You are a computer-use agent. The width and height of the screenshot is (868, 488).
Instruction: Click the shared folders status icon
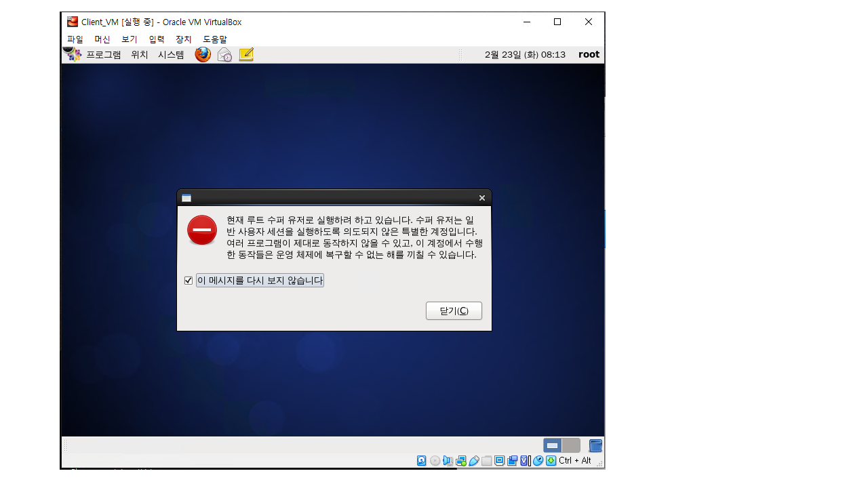pos(487,461)
